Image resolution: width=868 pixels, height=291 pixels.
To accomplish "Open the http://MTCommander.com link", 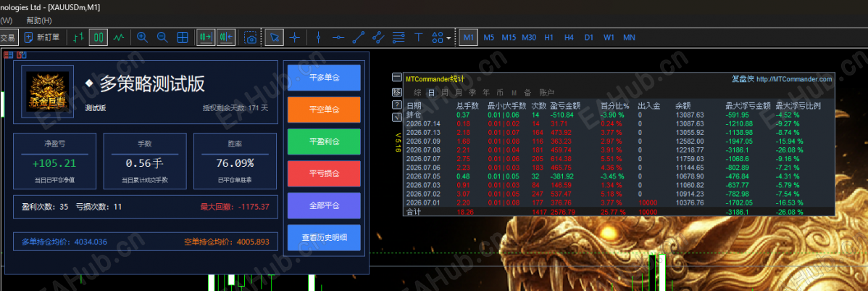I will [x=793, y=79].
